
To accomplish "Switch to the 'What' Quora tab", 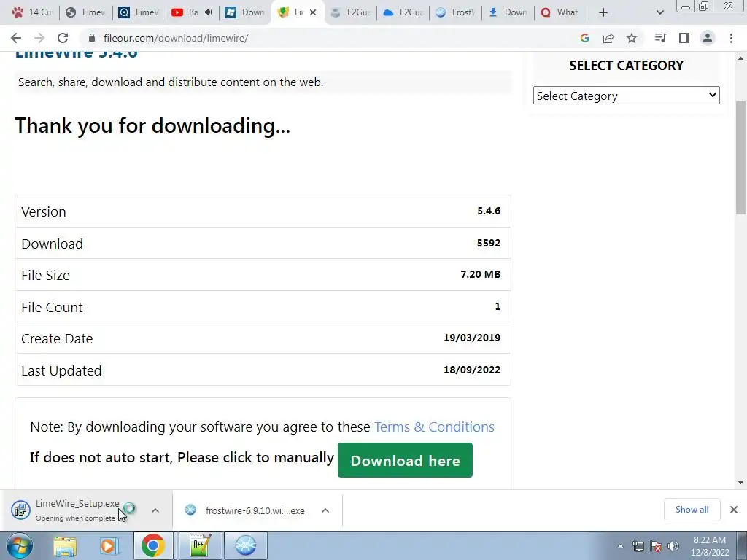I will pos(560,12).
